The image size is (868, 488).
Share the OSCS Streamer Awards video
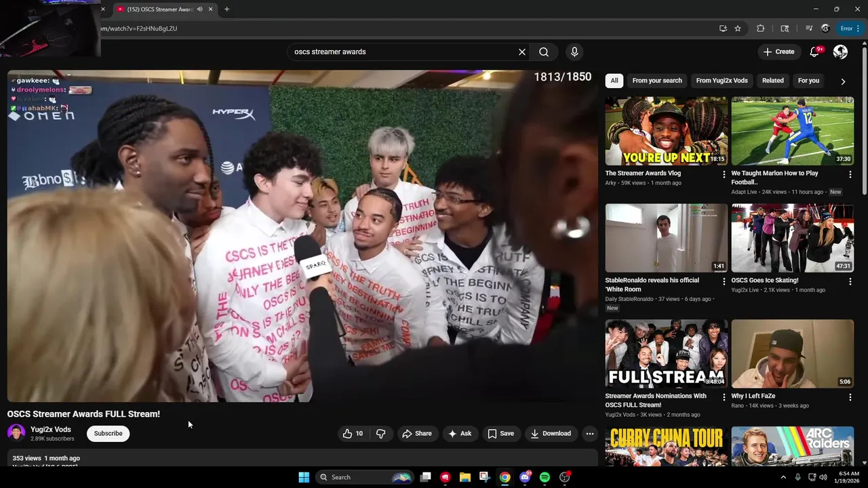point(416,434)
